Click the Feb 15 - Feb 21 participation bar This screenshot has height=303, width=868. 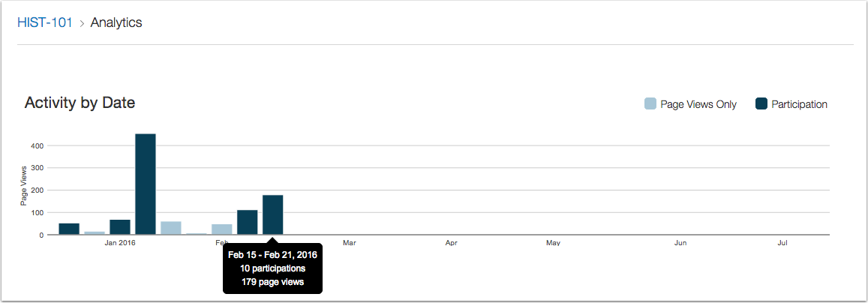pos(273,214)
